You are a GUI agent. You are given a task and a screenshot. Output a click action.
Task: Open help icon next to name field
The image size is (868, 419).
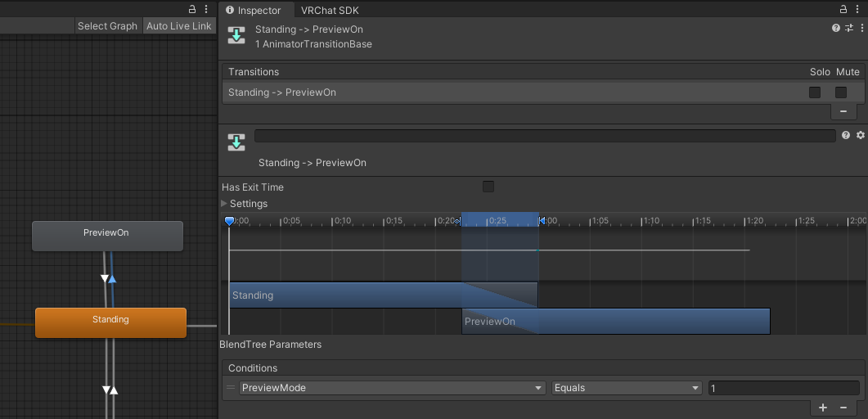845,135
